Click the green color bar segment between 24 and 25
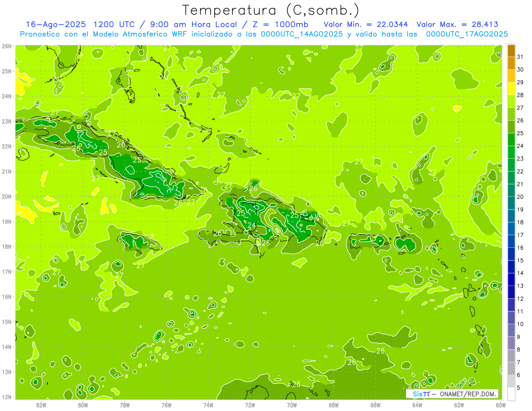Screen dimensions: 532x411 [511, 140]
